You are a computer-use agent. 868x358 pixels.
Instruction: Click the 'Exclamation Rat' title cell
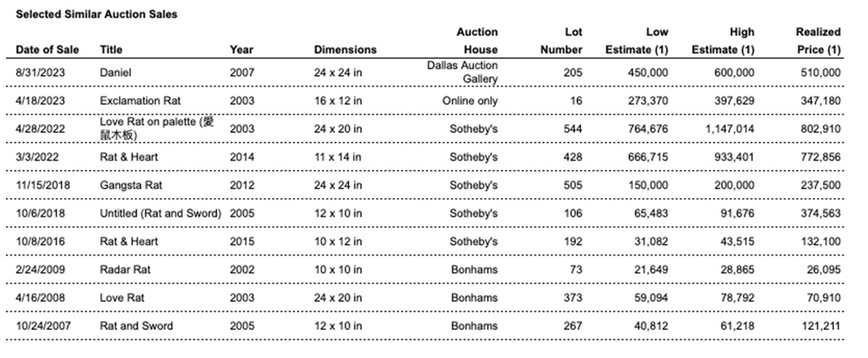click(x=140, y=101)
